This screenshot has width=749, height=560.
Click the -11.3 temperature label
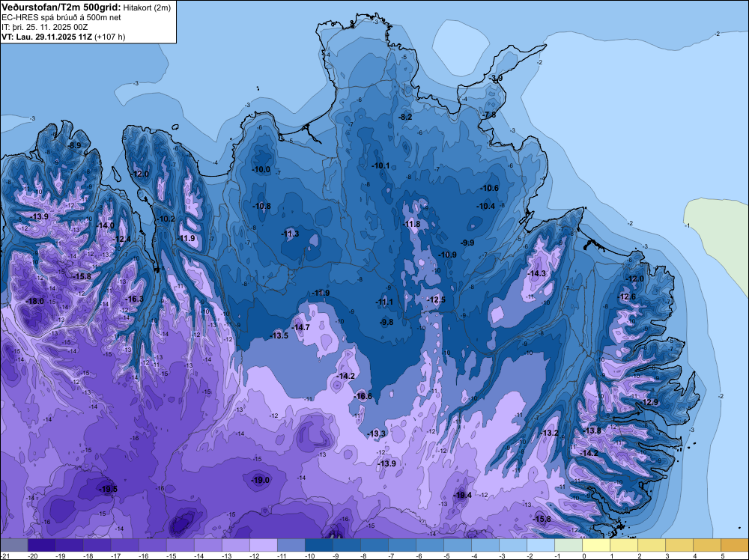(290, 234)
